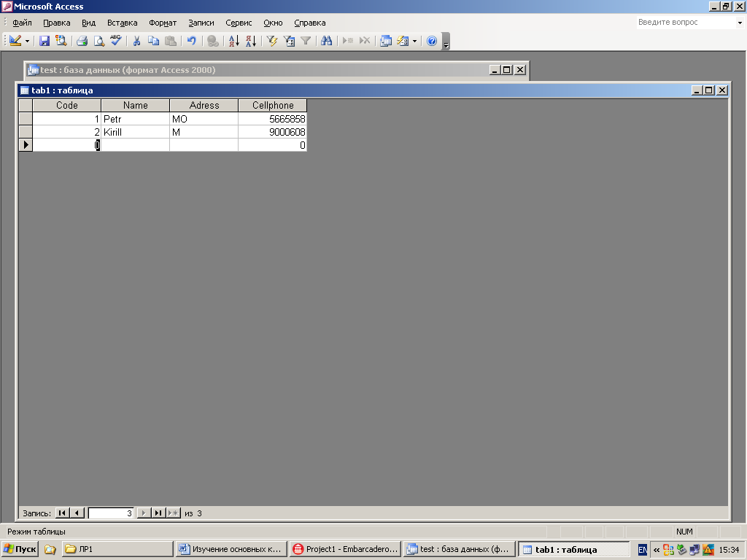Viewport: 747px width, 560px height.
Task: Click the EN language indicator in tray
Action: (642, 550)
